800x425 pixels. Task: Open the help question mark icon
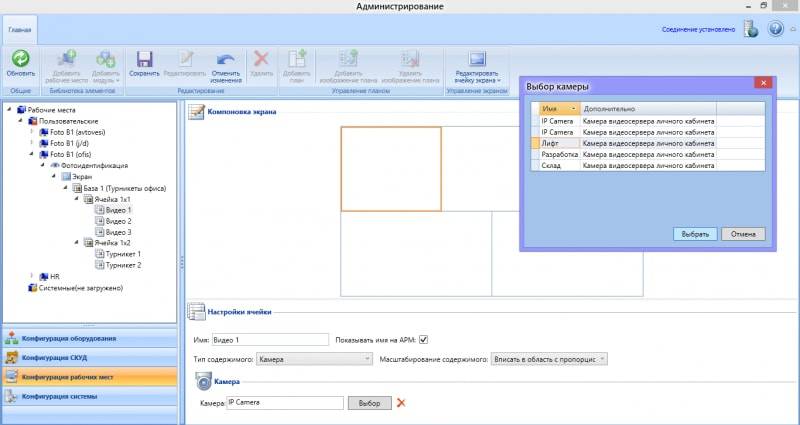coord(775,29)
